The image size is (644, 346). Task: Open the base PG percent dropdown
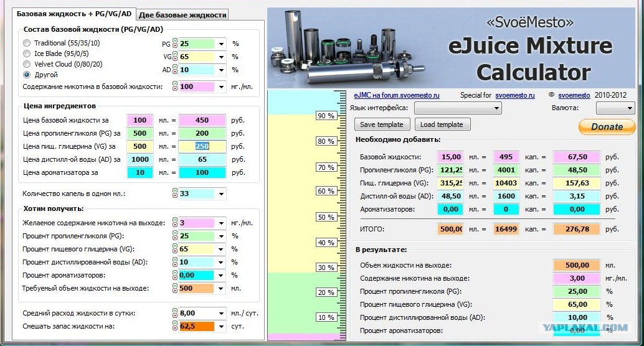click(x=221, y=44)
